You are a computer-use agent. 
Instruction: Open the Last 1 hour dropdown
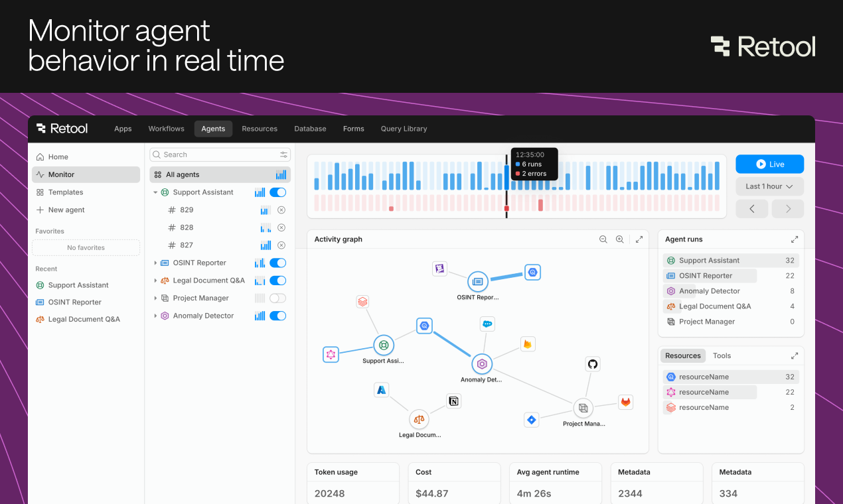[x=769, y=186]
